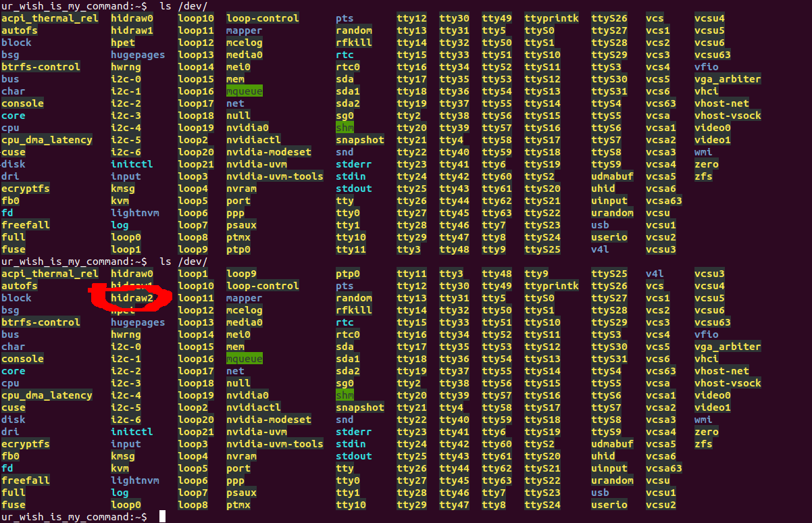Select 'ecryptfs' in the first ls listing
The image size is (812, 523).
[x=25, y=189]
